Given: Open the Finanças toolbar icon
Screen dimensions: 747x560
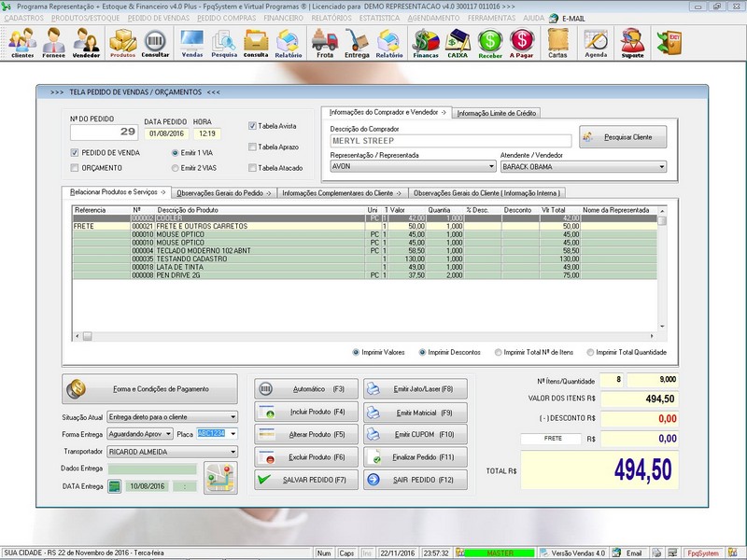Looking at the screenshot, I should 426,42.
